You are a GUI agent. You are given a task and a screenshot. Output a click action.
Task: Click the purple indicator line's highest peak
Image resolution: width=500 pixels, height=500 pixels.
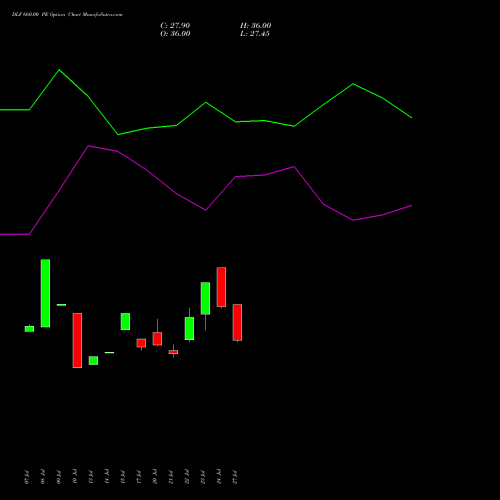coord(89,146)
